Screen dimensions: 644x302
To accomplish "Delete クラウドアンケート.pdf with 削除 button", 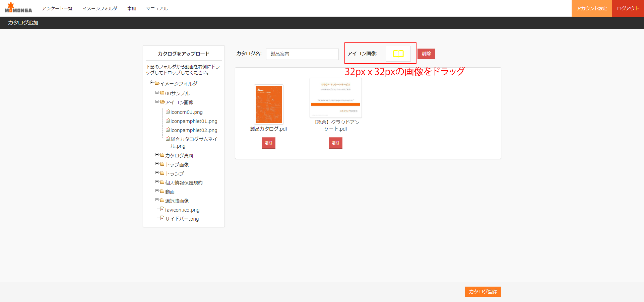I will click(336, 143).
